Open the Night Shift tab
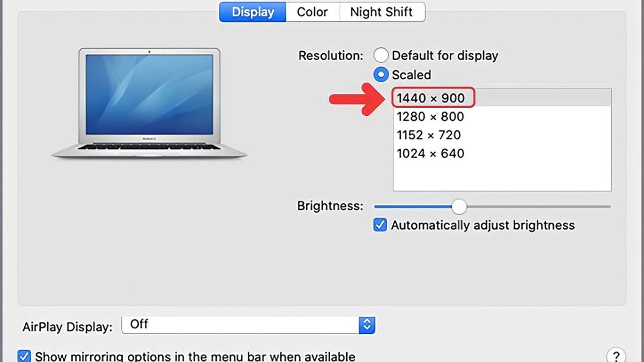644x362 pixels. tap(382, 12)
